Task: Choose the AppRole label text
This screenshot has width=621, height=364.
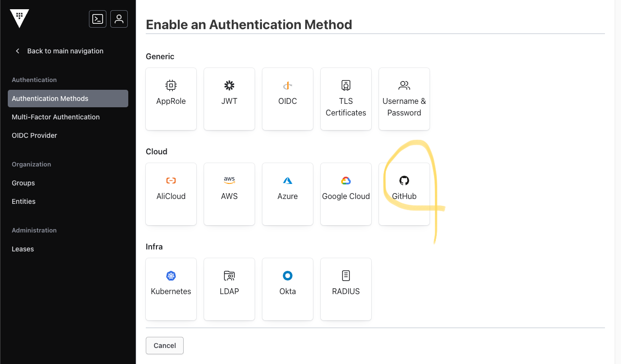Action: point(171,101)
